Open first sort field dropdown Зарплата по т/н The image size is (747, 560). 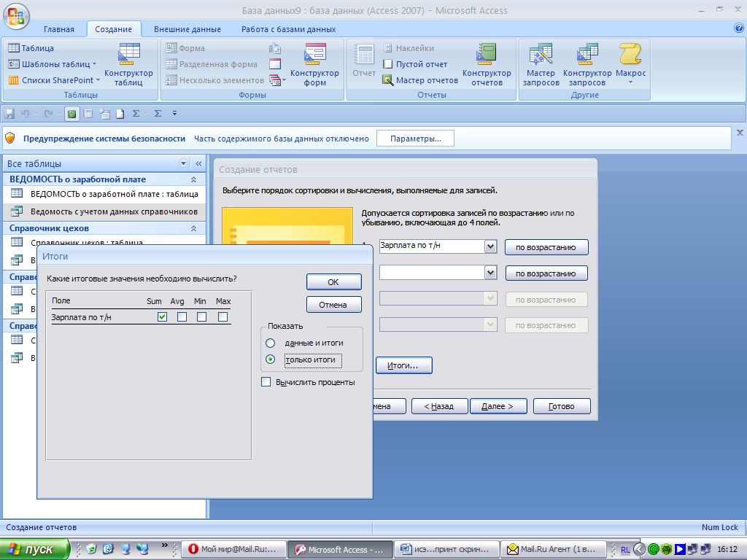click(491, 246)
